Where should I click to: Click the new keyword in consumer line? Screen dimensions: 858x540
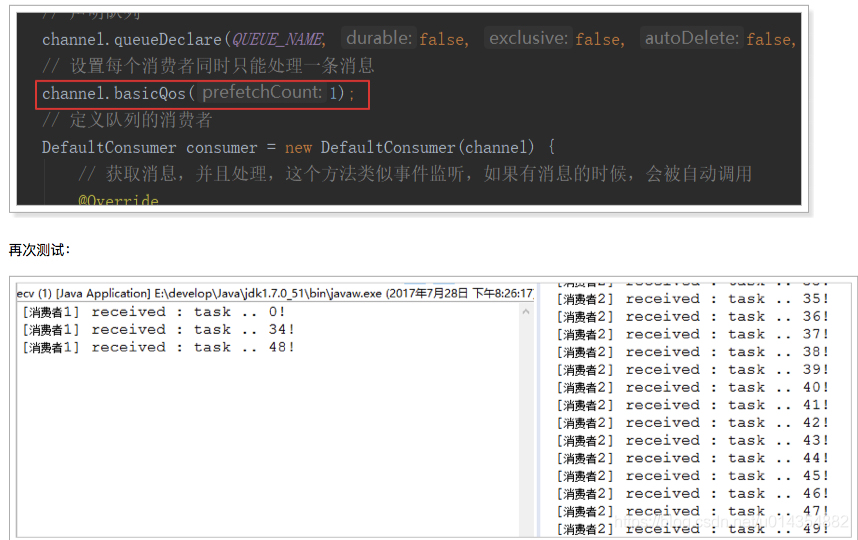[x=298, y=148]
